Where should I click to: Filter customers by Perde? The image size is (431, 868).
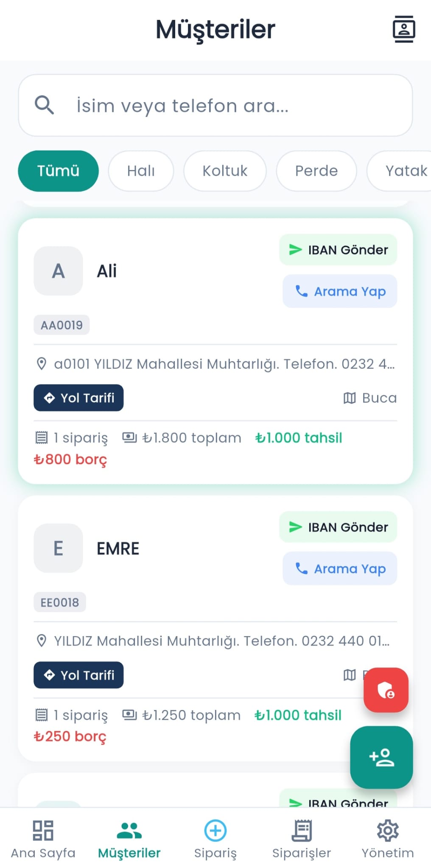pyautogui.click(x=316, y=171)
